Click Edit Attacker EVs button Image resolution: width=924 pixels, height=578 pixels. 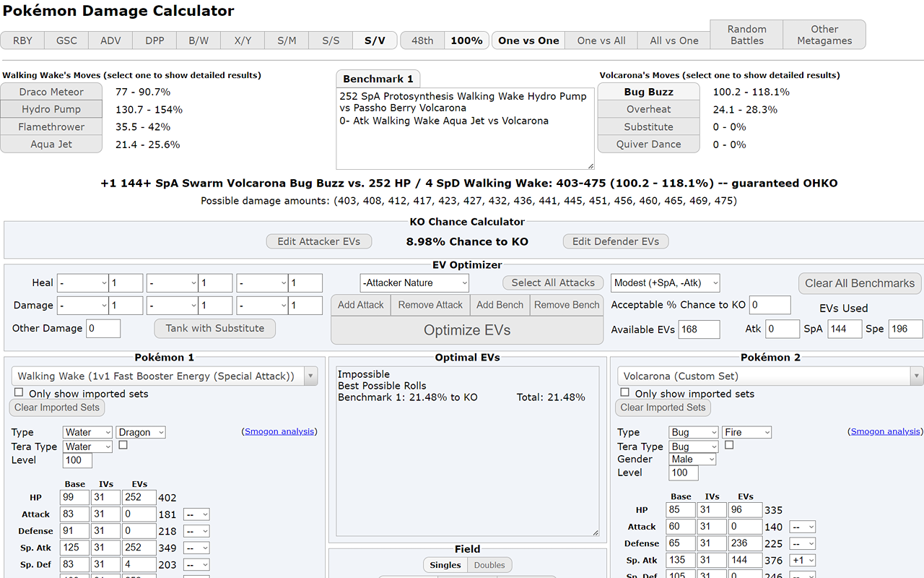318,241
